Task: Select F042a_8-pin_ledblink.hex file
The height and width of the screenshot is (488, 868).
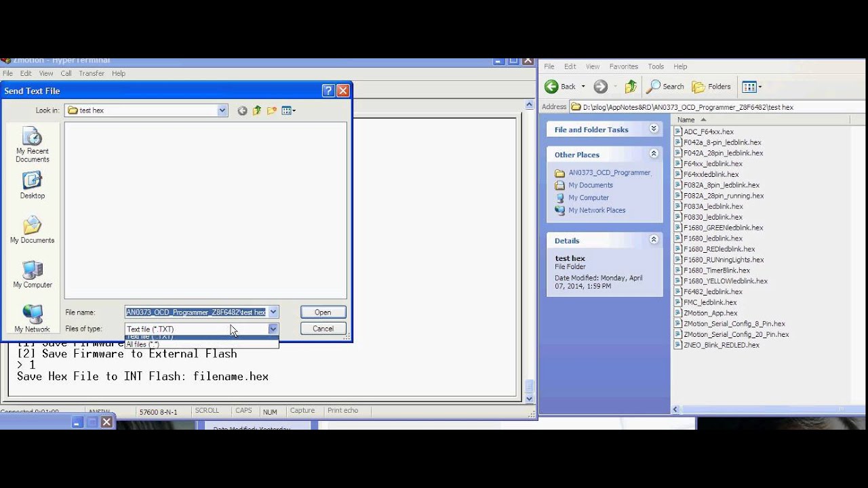Action: click(x=722, y=142)
